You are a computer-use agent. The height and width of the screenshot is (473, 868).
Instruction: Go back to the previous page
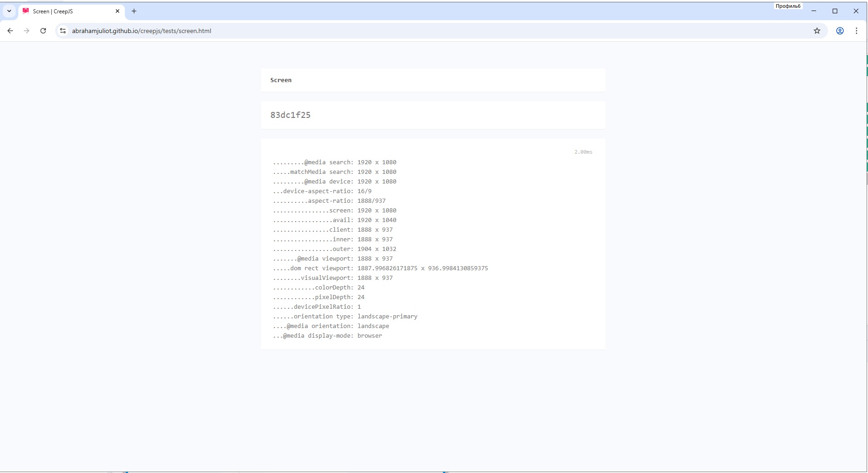(10, 31)
